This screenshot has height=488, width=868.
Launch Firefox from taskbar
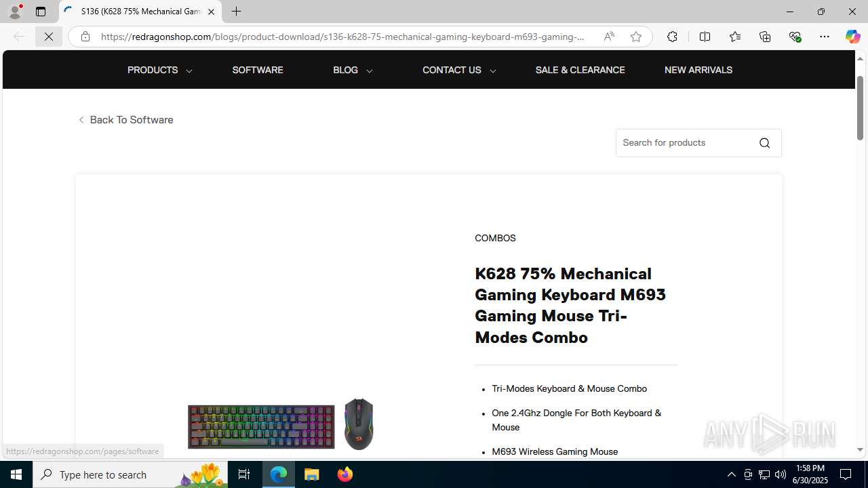pos(345,474)
